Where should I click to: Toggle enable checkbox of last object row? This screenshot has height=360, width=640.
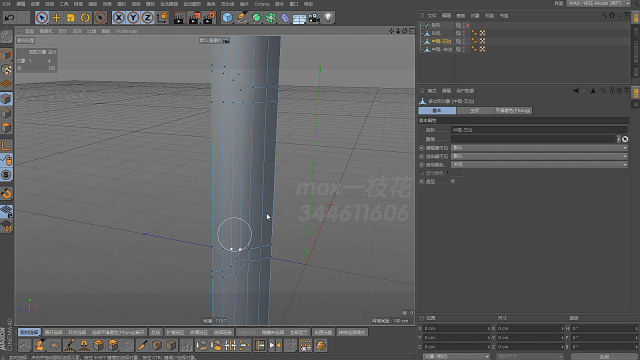pos(458,49)
